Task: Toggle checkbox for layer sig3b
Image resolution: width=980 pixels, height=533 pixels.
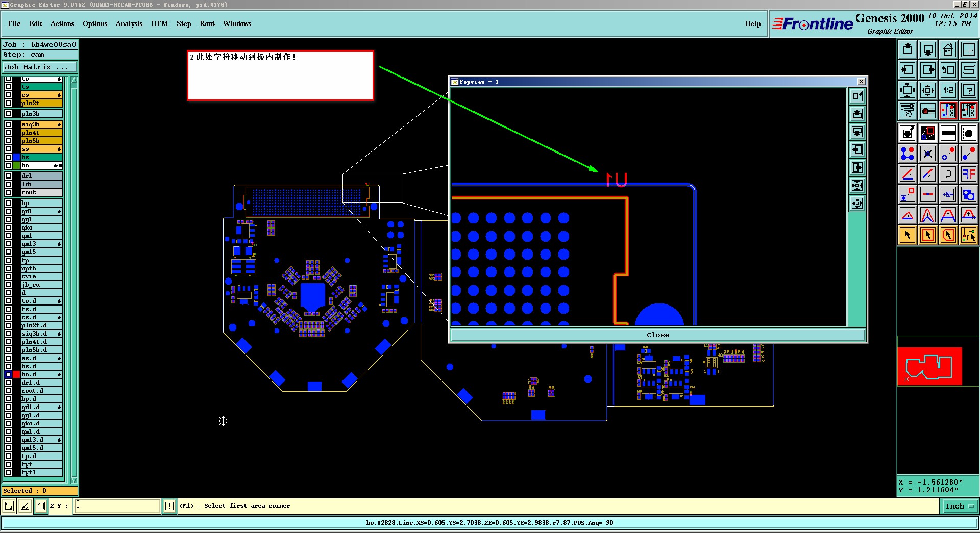Action: pyautogui.click(x=8, y=125)
